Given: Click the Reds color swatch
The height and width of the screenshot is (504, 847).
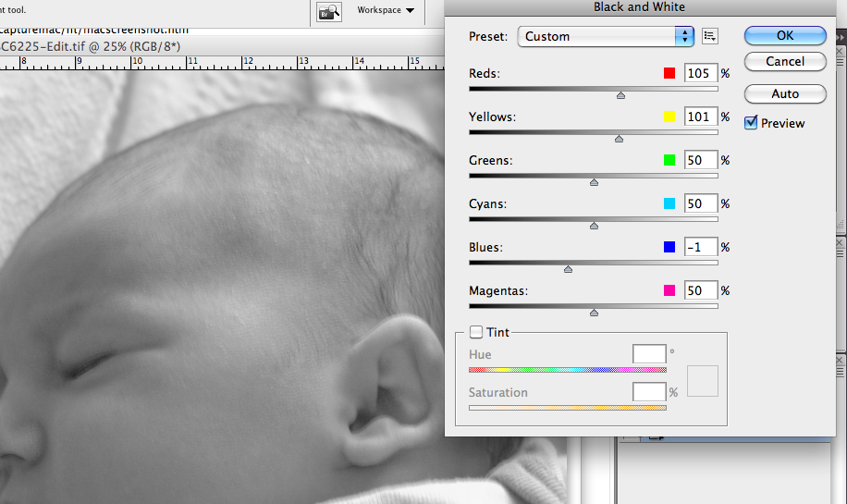Looking at the screenshot, I should (x=669, y=73).
